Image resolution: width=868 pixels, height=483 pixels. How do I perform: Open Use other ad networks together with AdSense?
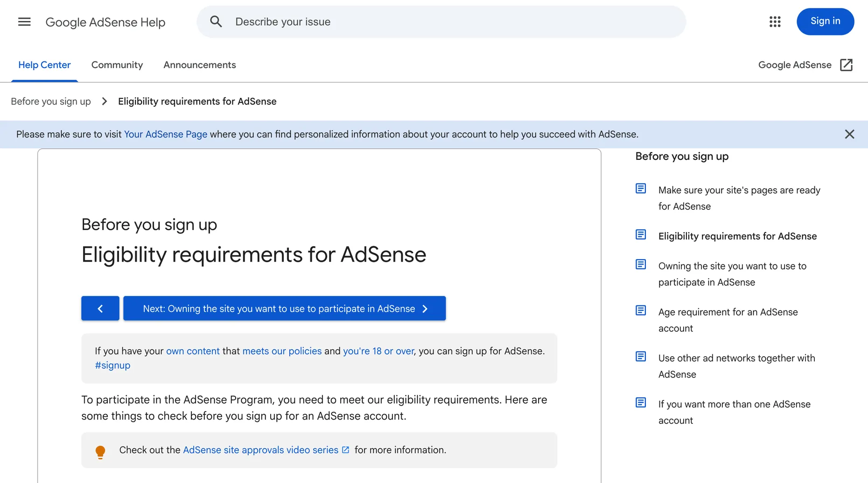(737, 366)
